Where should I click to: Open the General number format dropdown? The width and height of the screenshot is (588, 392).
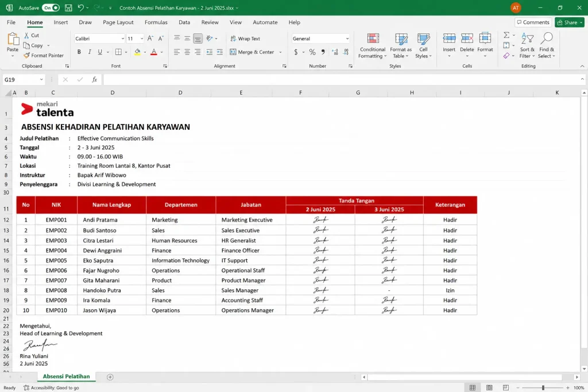pyautogui.click(x=347, y=38)
